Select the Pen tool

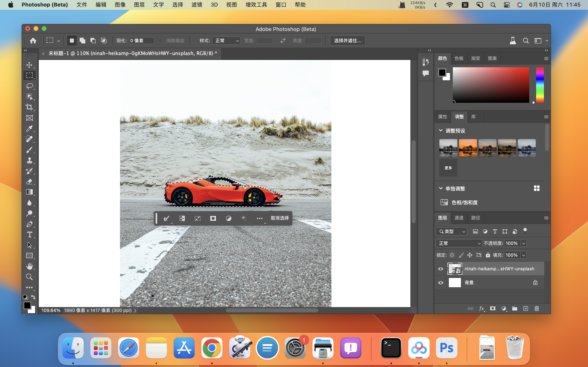coord(29,224)
